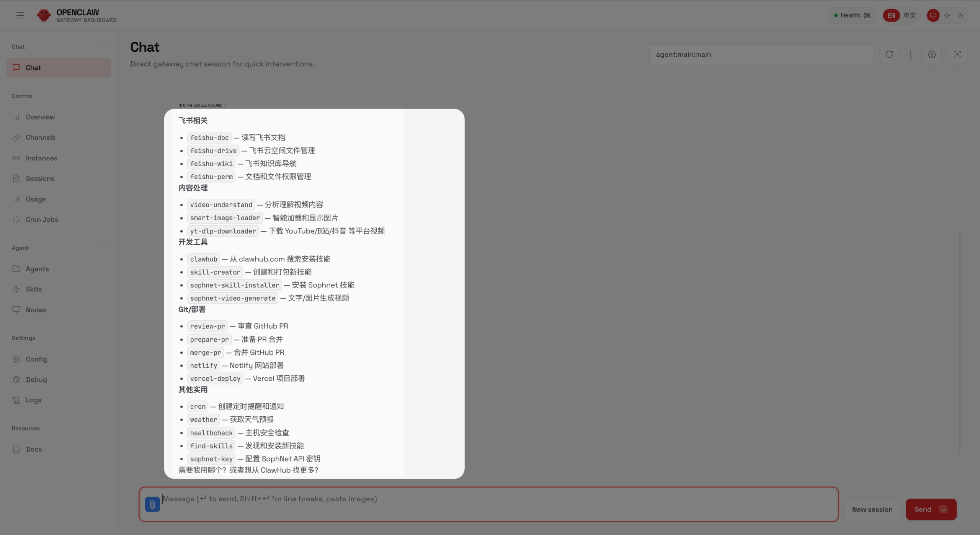Click the hamburger menu icon
Image resolution: width=980 pixels, height=535 pixels.
point(20,15)
